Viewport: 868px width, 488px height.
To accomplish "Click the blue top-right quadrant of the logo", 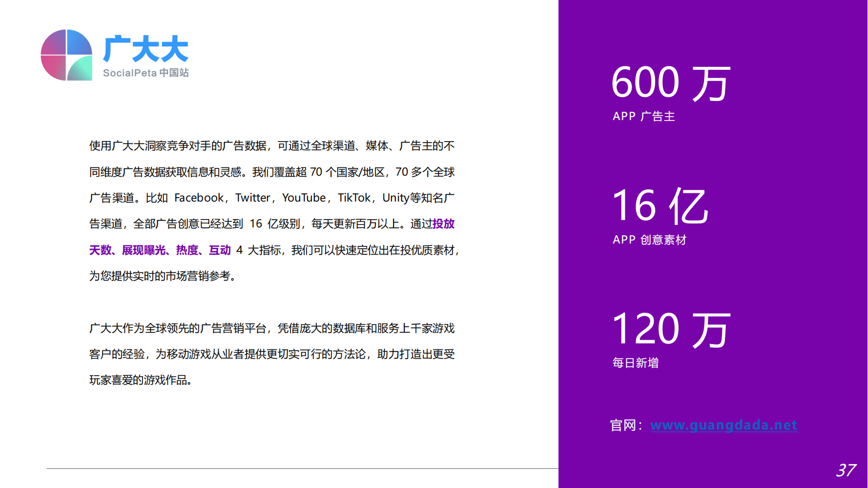I will click(x=79, y=42).
